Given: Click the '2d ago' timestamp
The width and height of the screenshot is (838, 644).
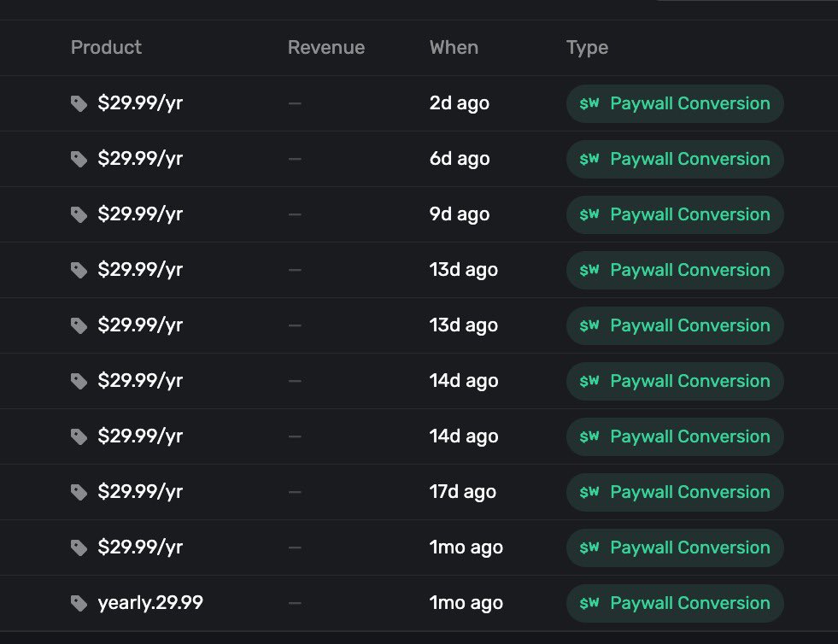Looking at the screenshot, I should pyautogui.click(x=460, y=103).
